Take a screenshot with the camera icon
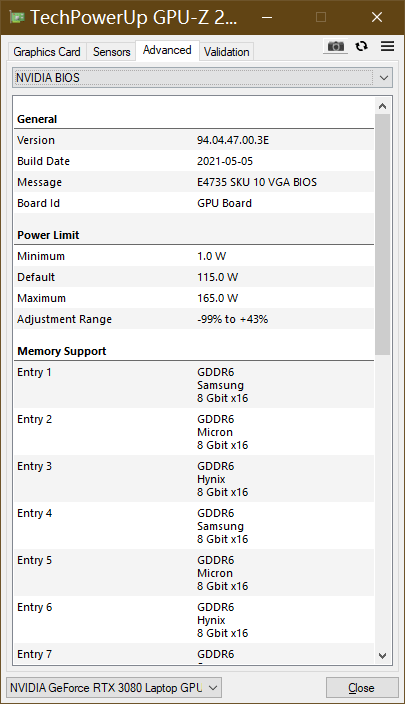The height and width of the screenshot is (704, 405). click(x=335, y=46)
